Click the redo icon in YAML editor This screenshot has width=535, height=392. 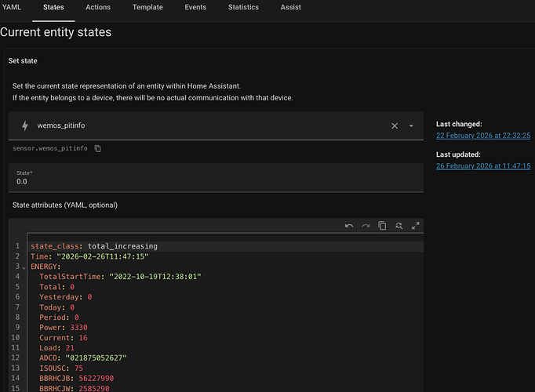coord(366,226)
